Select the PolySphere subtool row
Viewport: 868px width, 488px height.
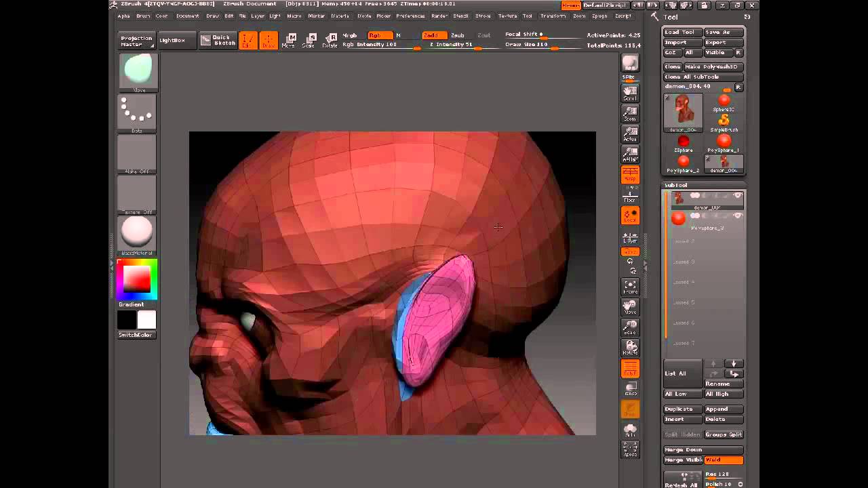coord(706,220)
